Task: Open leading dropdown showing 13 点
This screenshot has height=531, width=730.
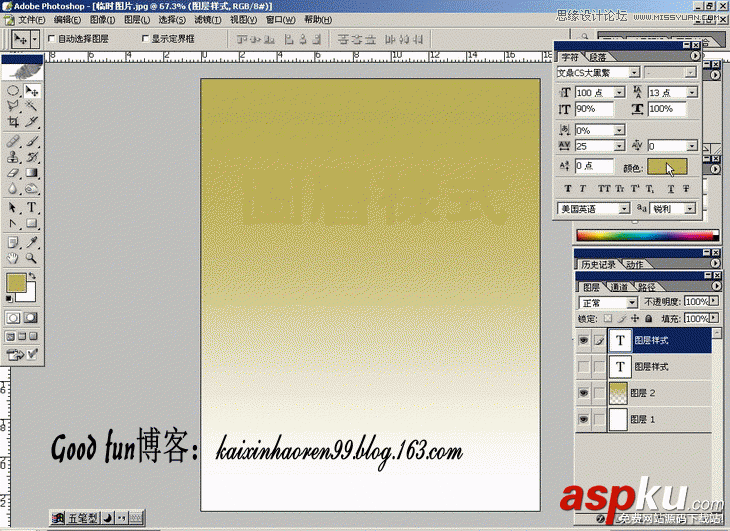Action: [692, 93]
